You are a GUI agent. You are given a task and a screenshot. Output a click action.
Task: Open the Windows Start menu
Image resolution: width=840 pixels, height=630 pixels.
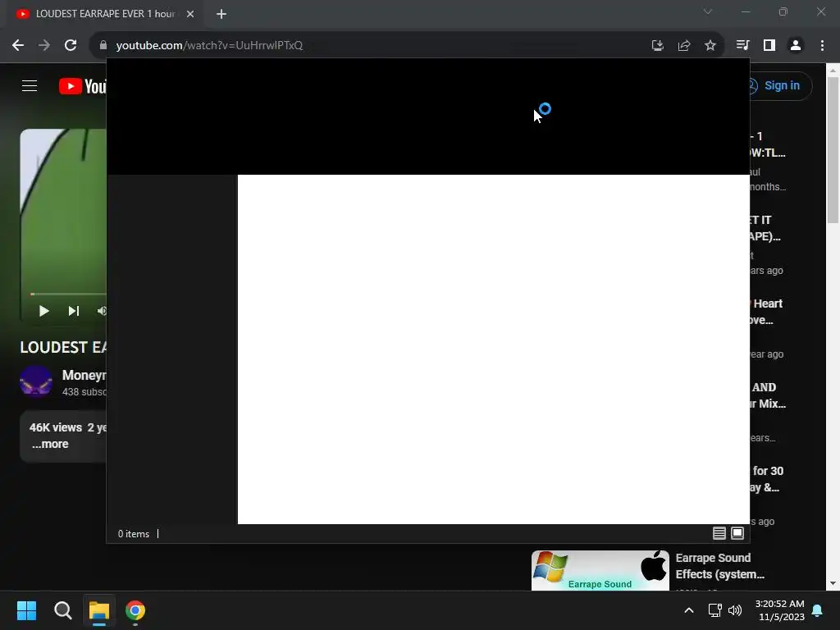tap(26, 610)
